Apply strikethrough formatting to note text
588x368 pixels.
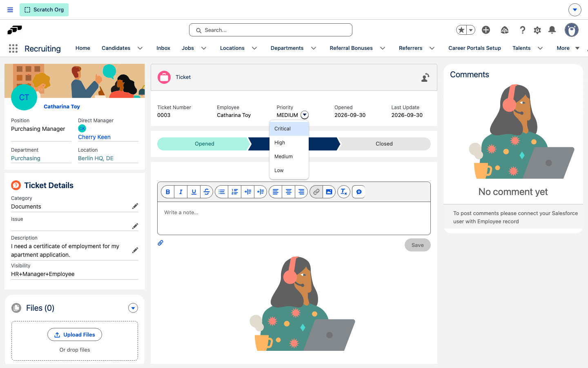click(x=207, y=192)
